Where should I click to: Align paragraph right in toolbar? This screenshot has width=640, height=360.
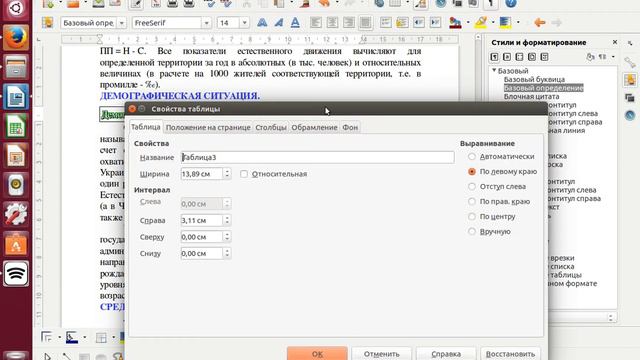349,22
